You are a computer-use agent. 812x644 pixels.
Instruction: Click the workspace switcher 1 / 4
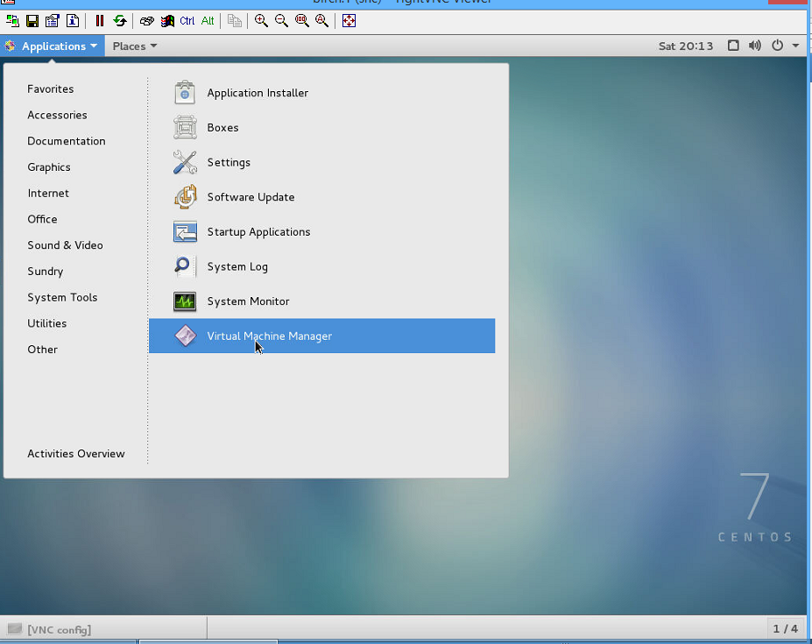point(785,629)
